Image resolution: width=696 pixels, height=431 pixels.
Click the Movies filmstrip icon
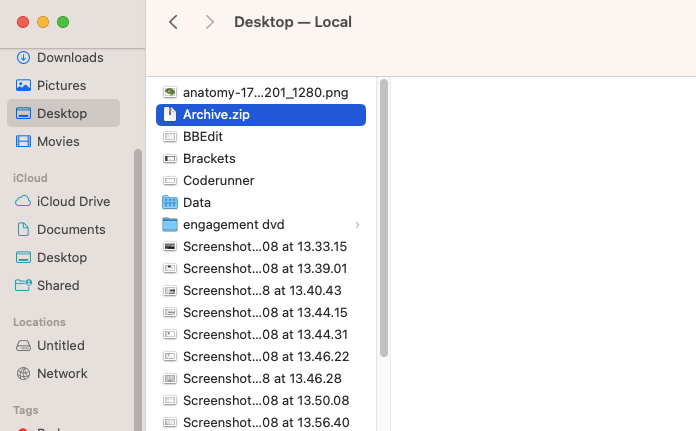(23, 141)
